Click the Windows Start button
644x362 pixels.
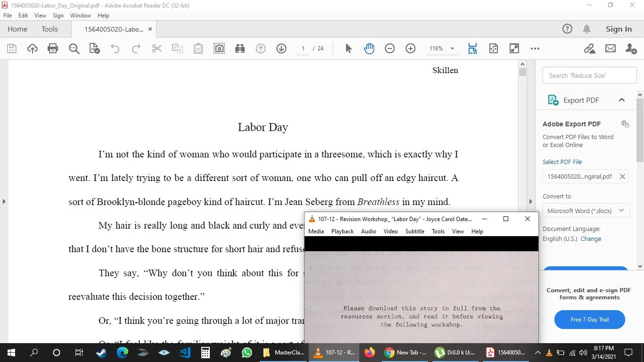tap(11, 352)
